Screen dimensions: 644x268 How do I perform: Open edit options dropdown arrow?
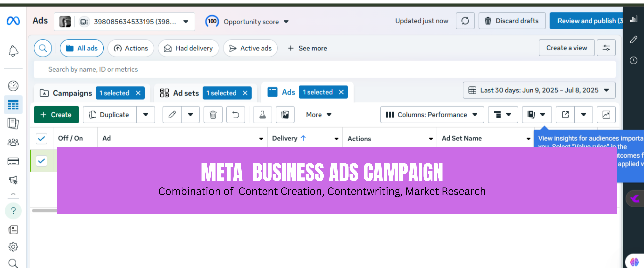[x=190, y=115]
